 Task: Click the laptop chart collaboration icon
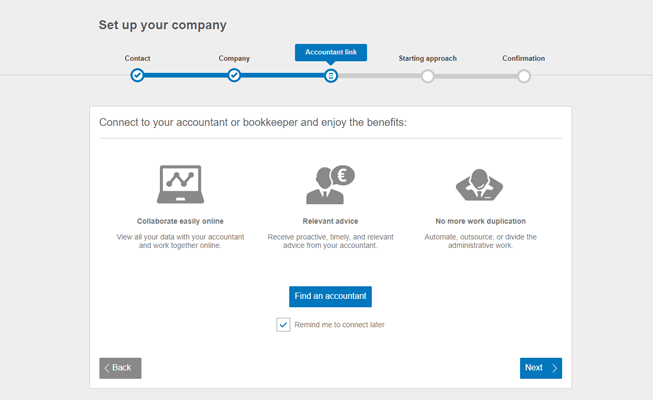(x=180, y=184)
